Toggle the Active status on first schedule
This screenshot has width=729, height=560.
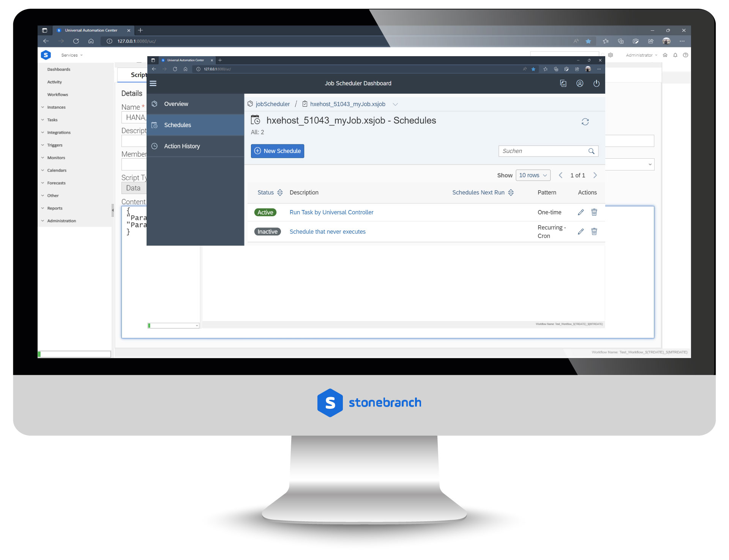266,212
